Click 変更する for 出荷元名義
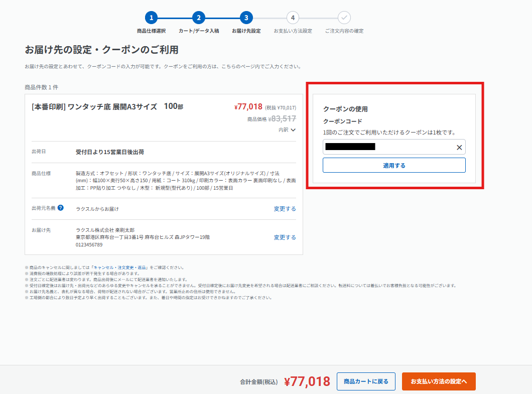The width and height of the screenshot is (532, 394). coord(285,209)
